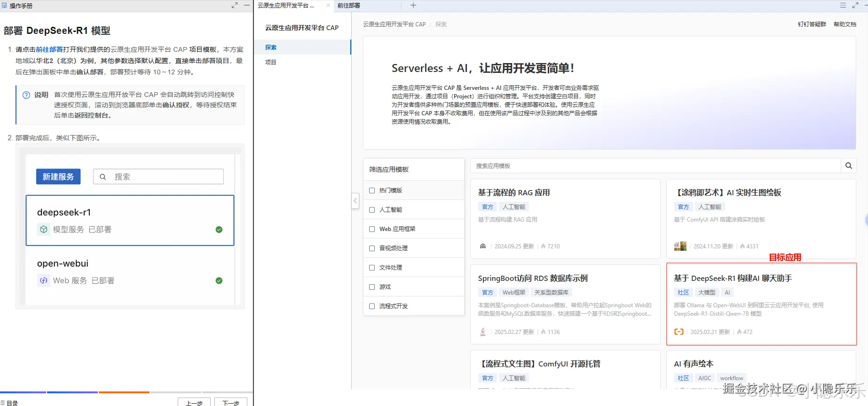The width and height of the screenshot is (868, 406).
Task: Close the 云原生应用开发平台 browser tab
Action: [x=328, y=6]
